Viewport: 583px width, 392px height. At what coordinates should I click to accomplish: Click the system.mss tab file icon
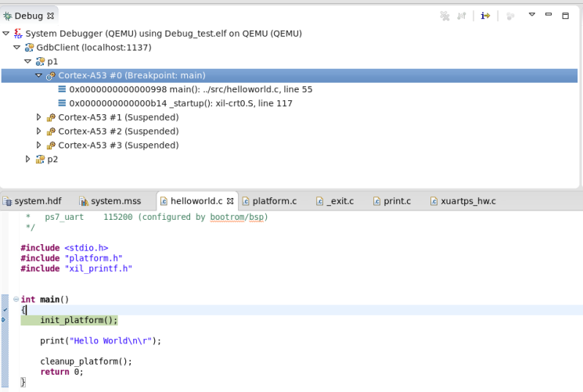coord(84,201)
